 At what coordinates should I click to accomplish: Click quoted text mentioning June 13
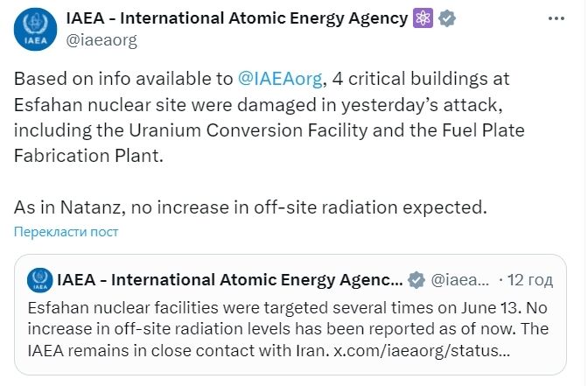288,308
